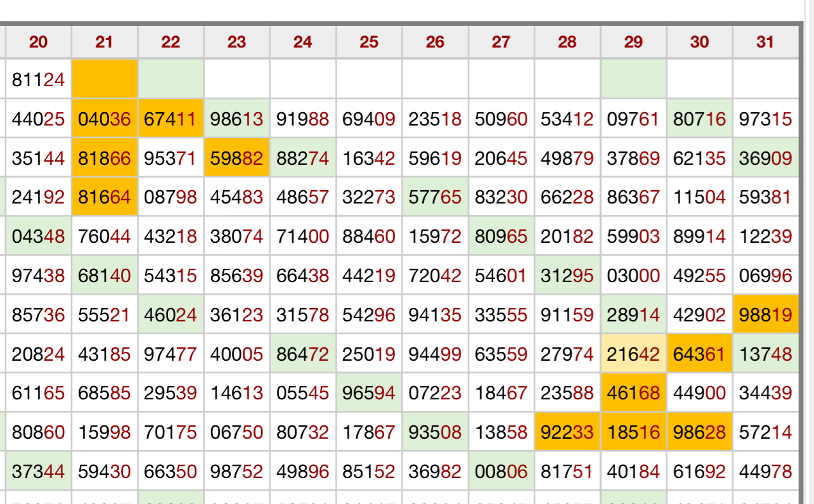Select orange cell 98819
814x504 pixels.
(x=765, y=314)
